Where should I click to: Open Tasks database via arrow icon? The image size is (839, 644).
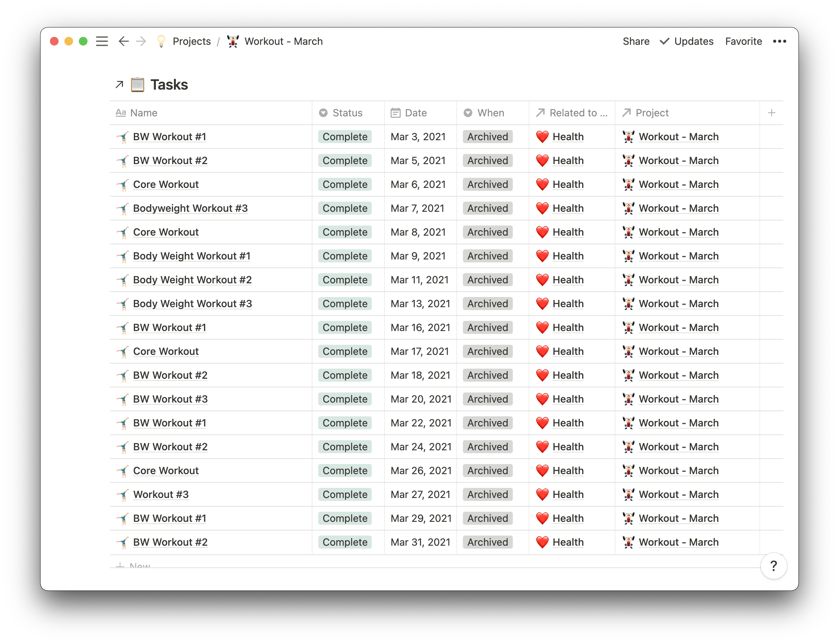(119, 85)
